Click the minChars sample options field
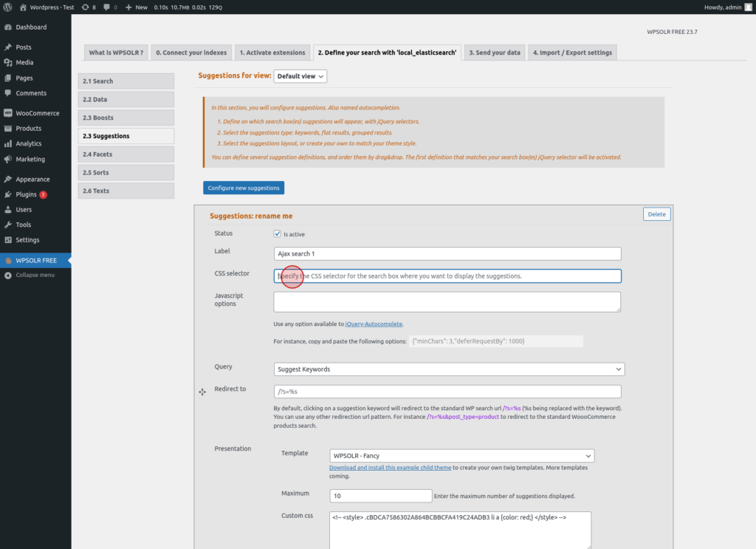Image resolution: width=756 pixels, height=549 pixels. click(496, 341)
